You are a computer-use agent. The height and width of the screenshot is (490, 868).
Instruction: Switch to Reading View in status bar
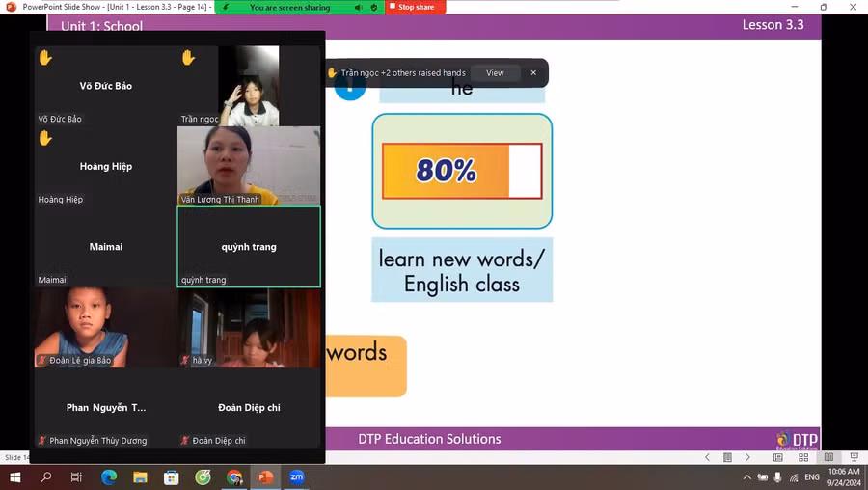(828, 457)
